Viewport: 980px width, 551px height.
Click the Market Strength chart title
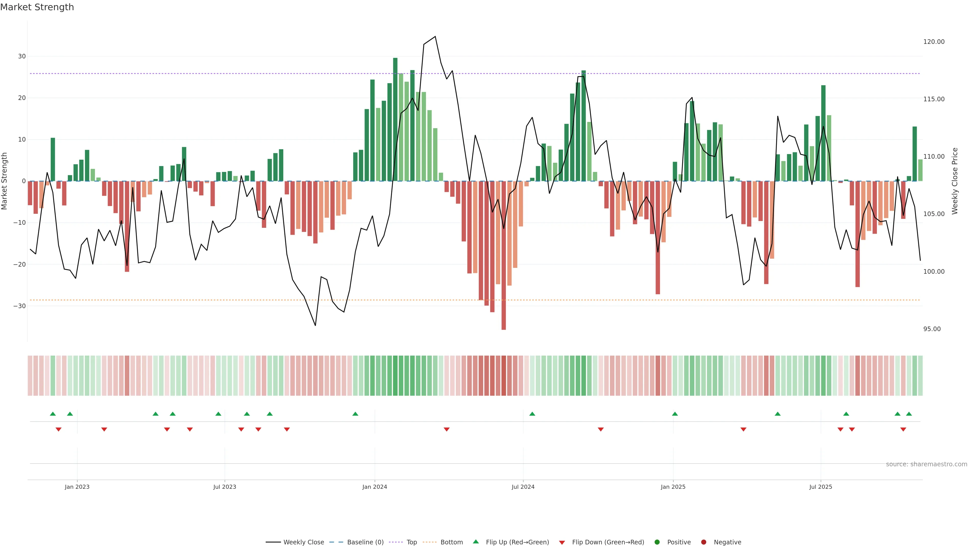pos(37,7)
